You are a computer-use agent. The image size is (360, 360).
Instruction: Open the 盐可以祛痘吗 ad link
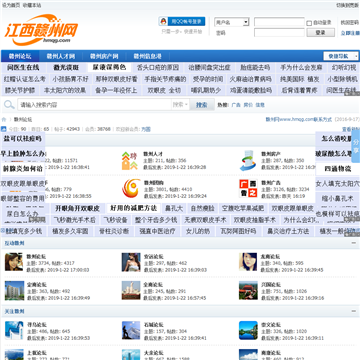pyautogui.click(x=23, y=139)
